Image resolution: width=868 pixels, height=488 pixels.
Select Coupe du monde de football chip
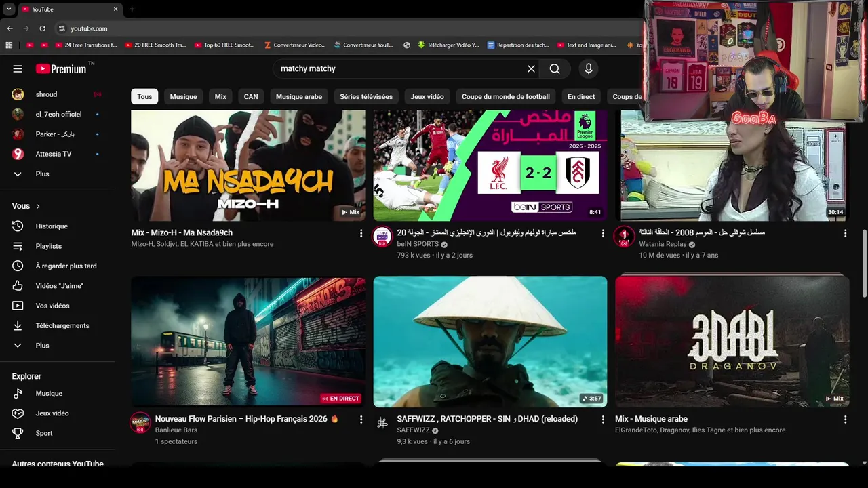pos(506,96)
